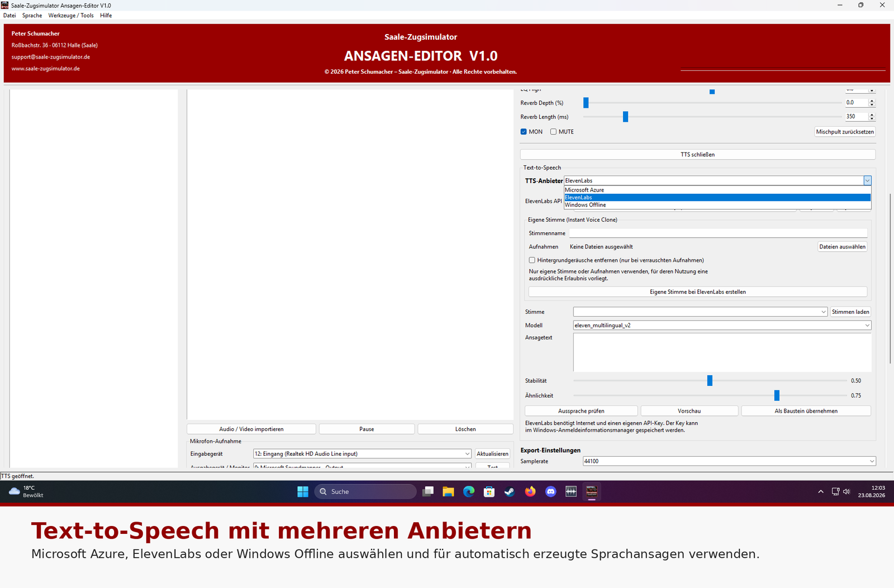894x588 pixels.
Task: Open the Stimme voice dropdown
Action: (x=700, y=312)
